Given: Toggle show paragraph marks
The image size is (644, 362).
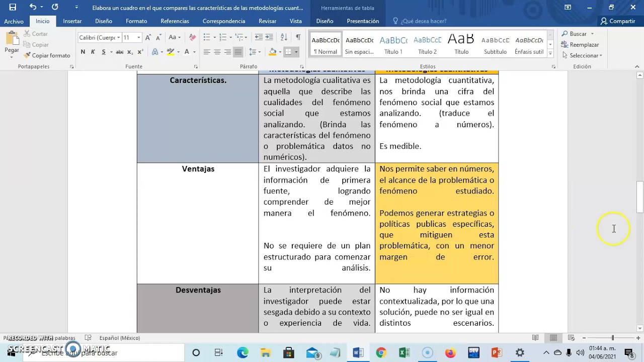Looking at the screenshot, I should [298, 38].
